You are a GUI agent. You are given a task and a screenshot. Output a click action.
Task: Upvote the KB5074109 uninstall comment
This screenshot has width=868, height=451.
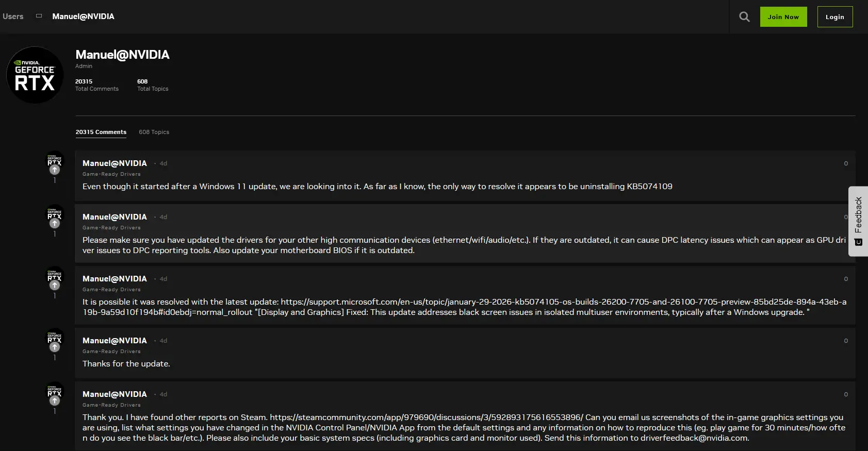pos(55,170)
